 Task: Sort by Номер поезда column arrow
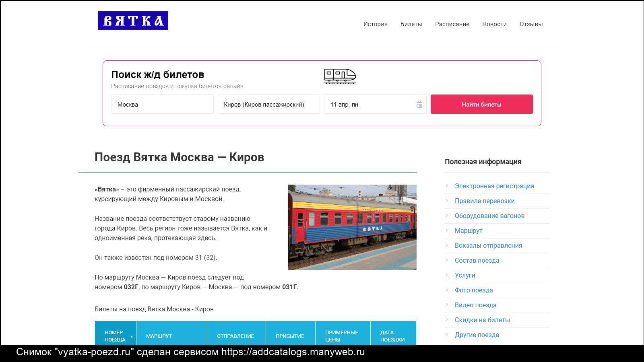[x=132, y=336]
